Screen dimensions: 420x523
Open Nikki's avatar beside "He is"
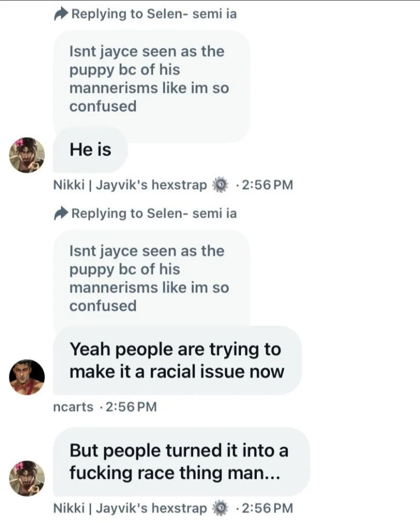27,155
